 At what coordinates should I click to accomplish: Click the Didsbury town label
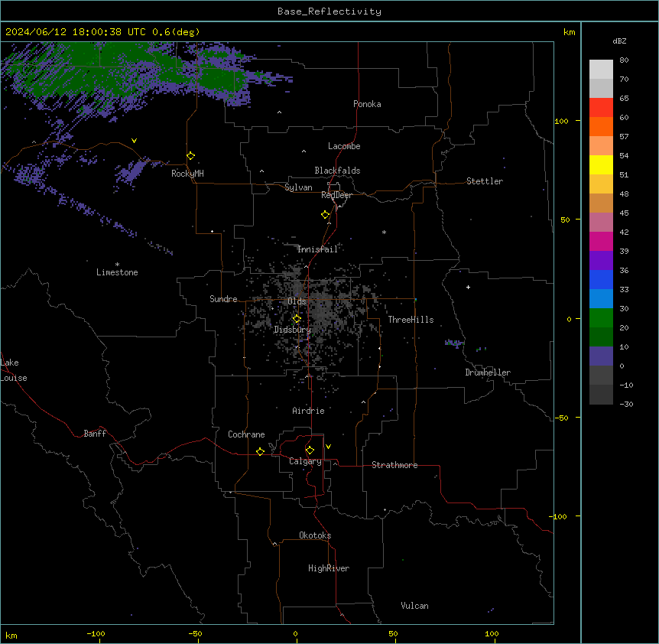coord(292,330)
